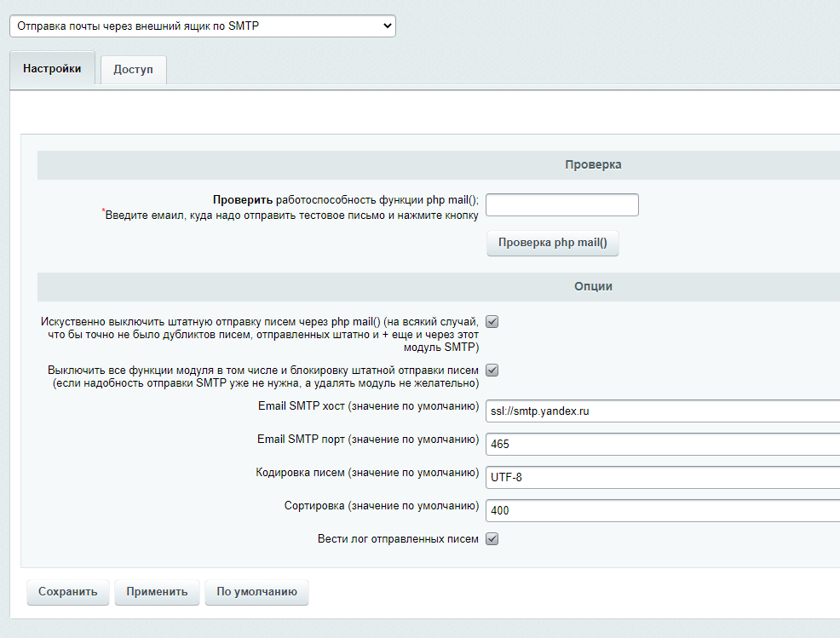Reset settings with По умолчанию button
Viewport: 840px width, 638px height.
coord(256,592)
